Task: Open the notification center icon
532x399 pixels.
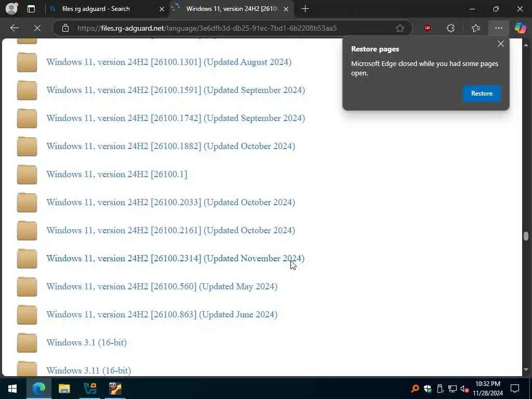Action: pyautogui.click(x=515, y=389)
